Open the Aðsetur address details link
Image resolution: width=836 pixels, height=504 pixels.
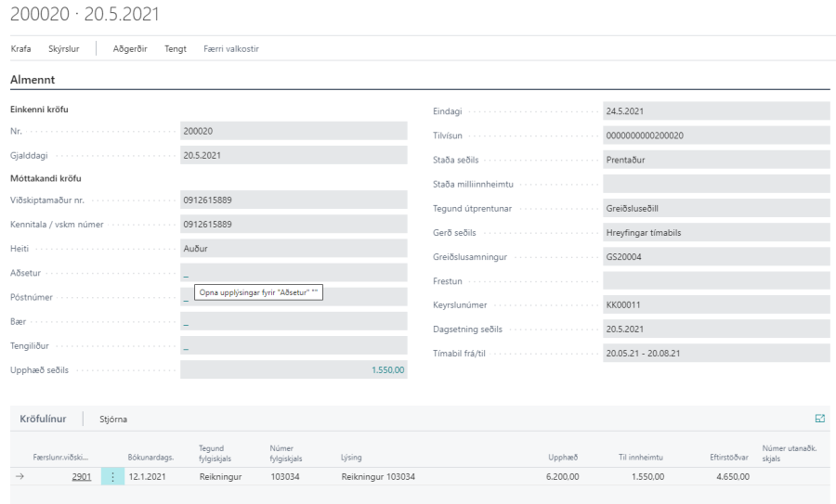(x=186, y=275)
